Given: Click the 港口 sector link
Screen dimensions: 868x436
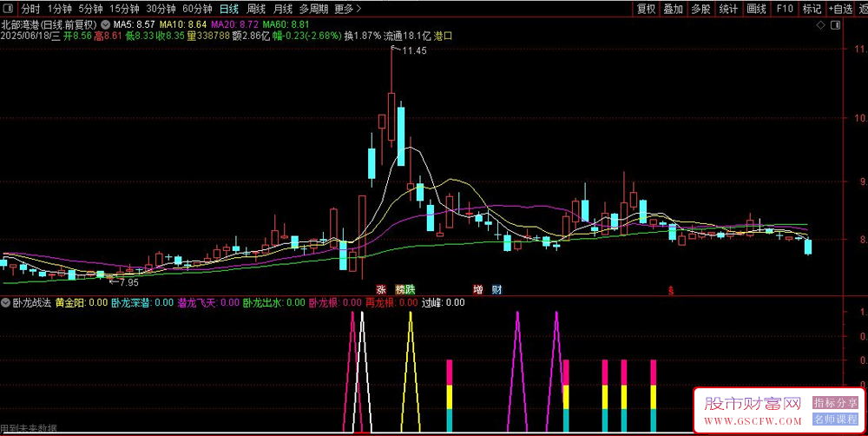Looking at the screenshot, I should coord(444,36).
